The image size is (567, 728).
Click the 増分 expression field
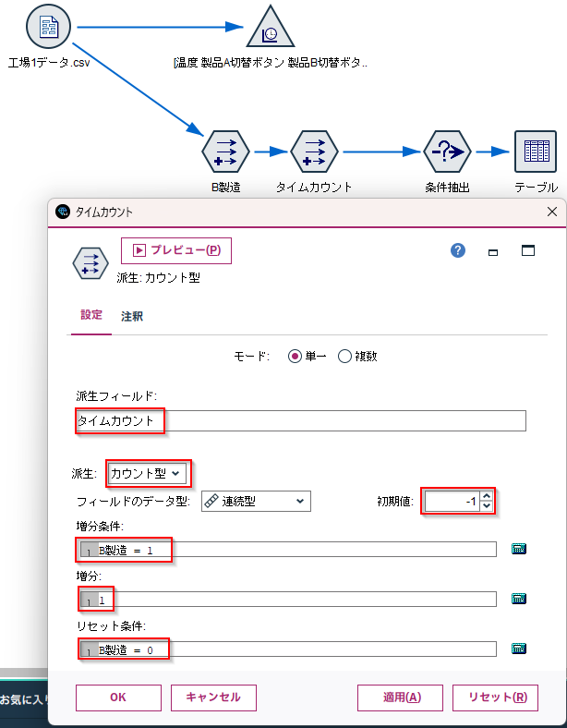tap(288, 599)
